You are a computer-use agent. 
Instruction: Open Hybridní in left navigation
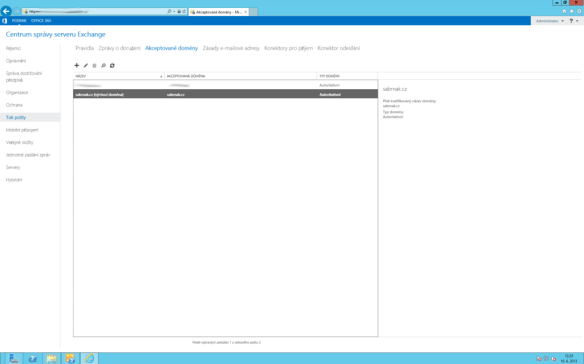pos(14,180)
